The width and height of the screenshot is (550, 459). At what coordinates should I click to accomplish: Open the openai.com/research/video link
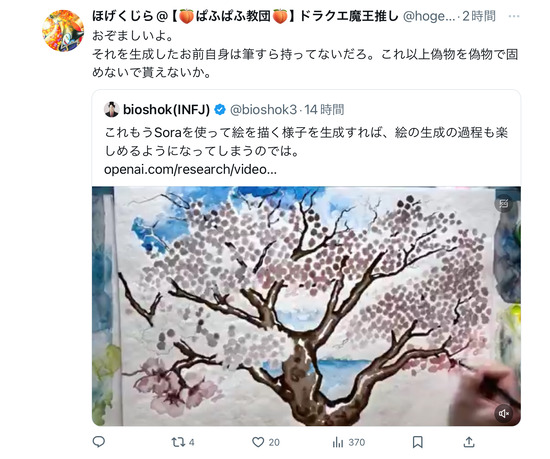click(190, 170)
